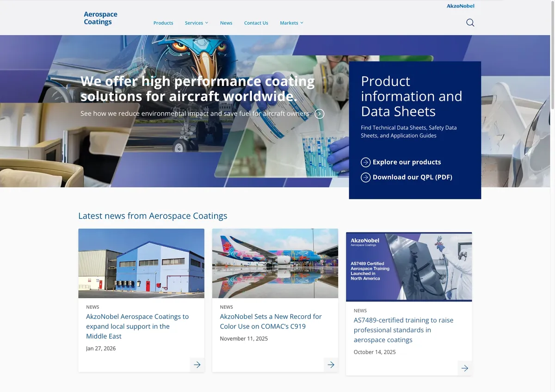Click the 'Latest news from Aerospace Coatings' heading
Screen dimensions: 555x392
pyautogui.click(x=153, y=216)
